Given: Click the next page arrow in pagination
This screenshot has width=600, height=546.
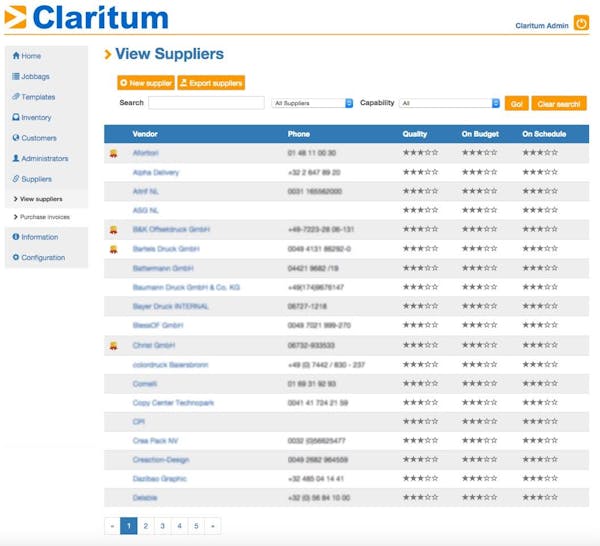Looking at the screenshot, I should 213,526.
